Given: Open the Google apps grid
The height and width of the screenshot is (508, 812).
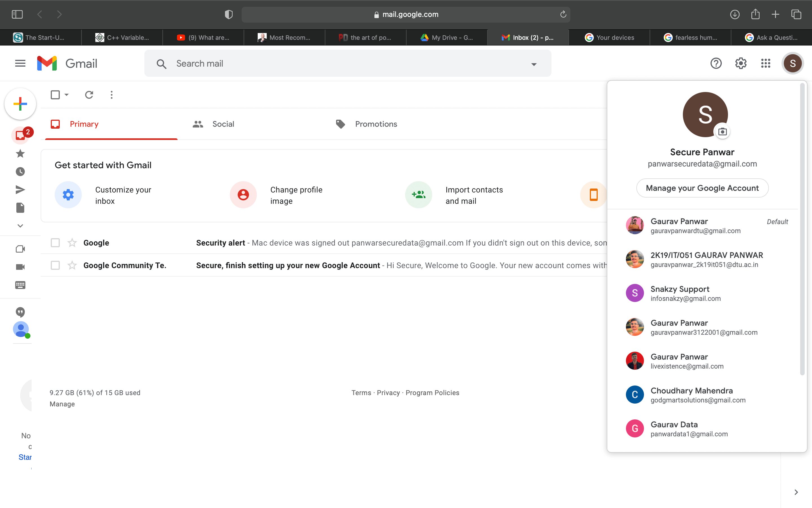Looking at the screenshot, I should (x=766, y=63).
